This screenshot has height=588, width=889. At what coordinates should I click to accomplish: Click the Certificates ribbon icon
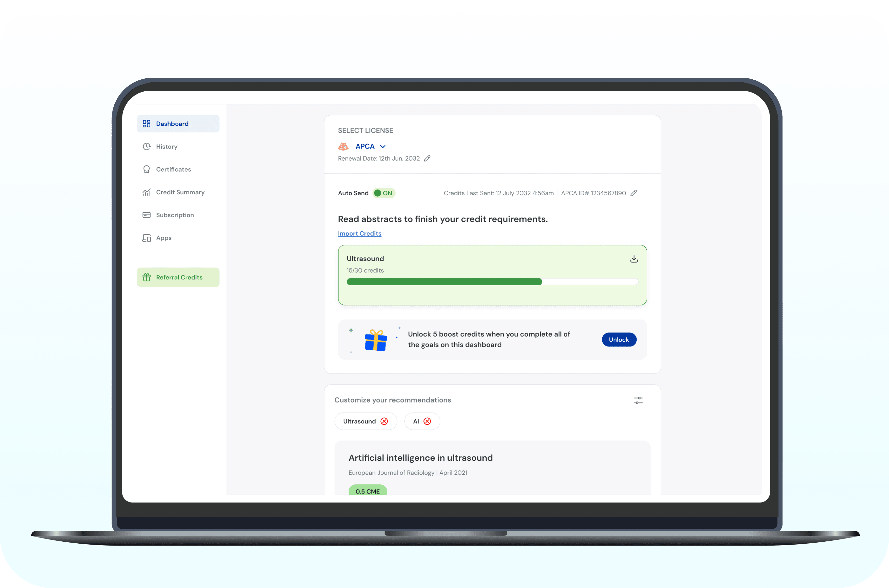pos(146,169)
